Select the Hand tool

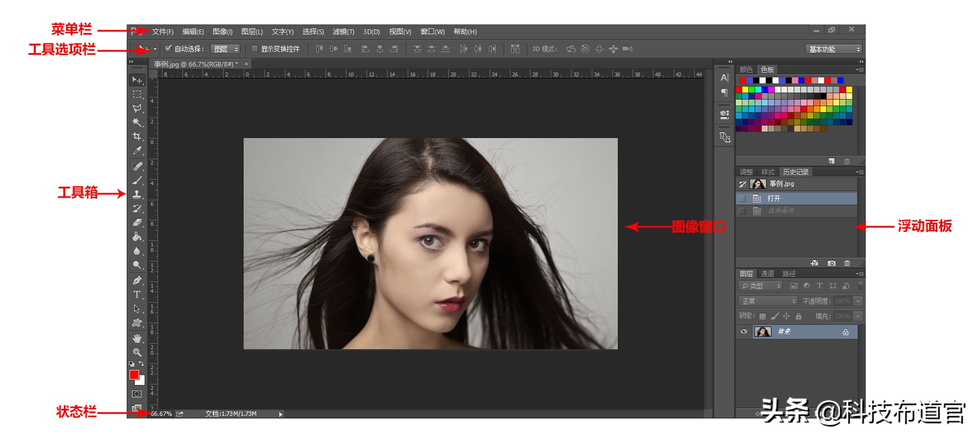coord(137,338)
